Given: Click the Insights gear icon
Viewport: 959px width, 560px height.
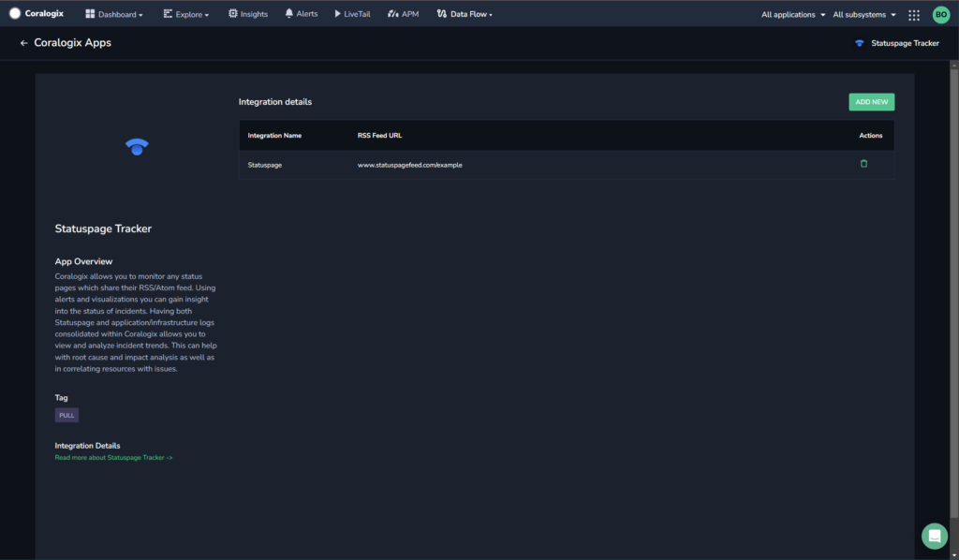Looking at the screenshot, I should point(233,13).
